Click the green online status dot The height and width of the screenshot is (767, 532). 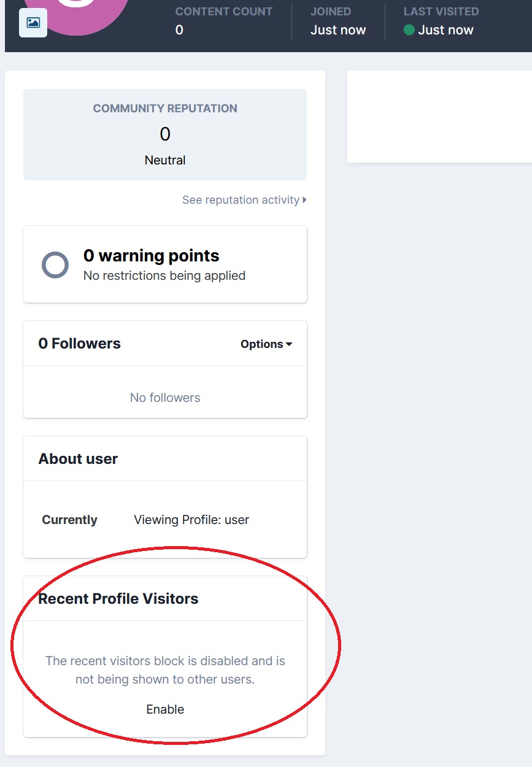tap(409, 30)
